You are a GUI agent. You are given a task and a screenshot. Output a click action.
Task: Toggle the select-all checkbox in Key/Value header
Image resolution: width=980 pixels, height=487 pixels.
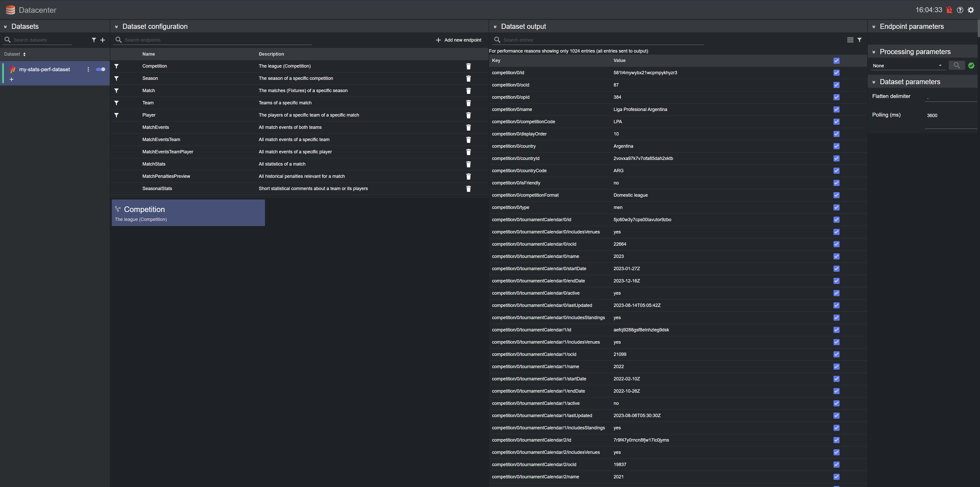[836, 60]
